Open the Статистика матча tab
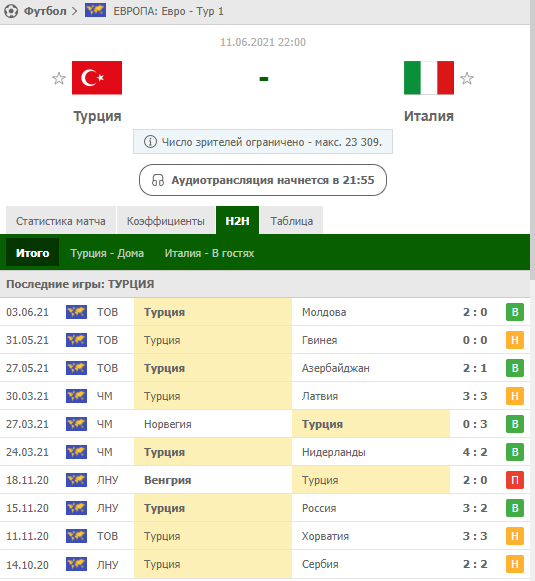 61,220
